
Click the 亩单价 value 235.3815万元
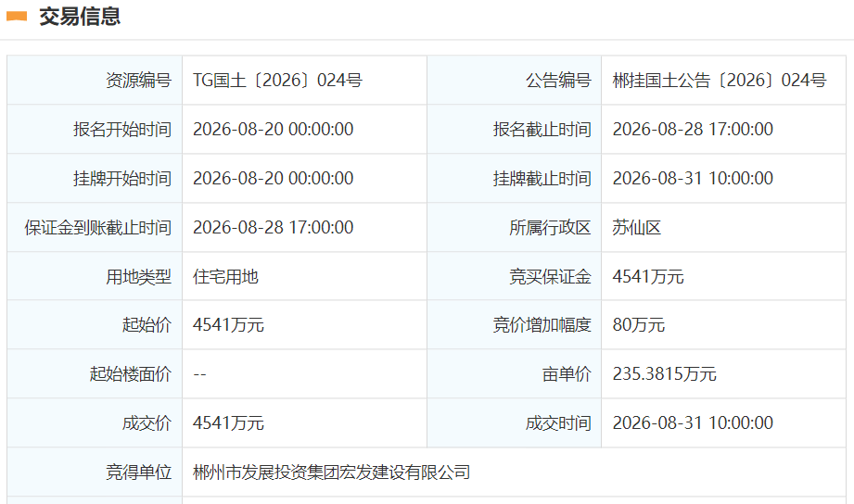coord(665,374)
